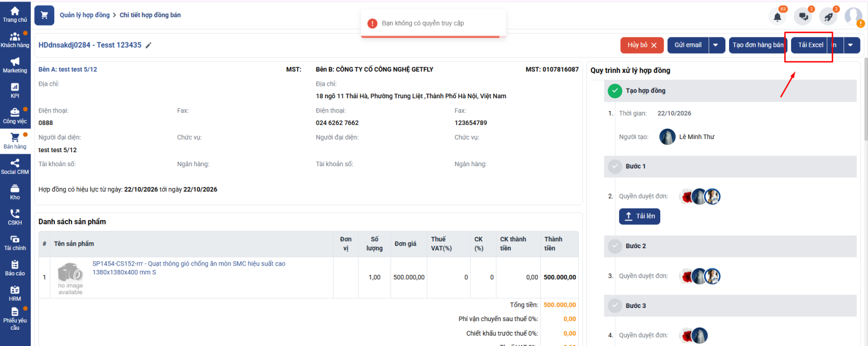Toggle the Bước 2 step check circle
The height and width of the screenshot is (346, 868).
pyautogui.click(x=615, y=246)
